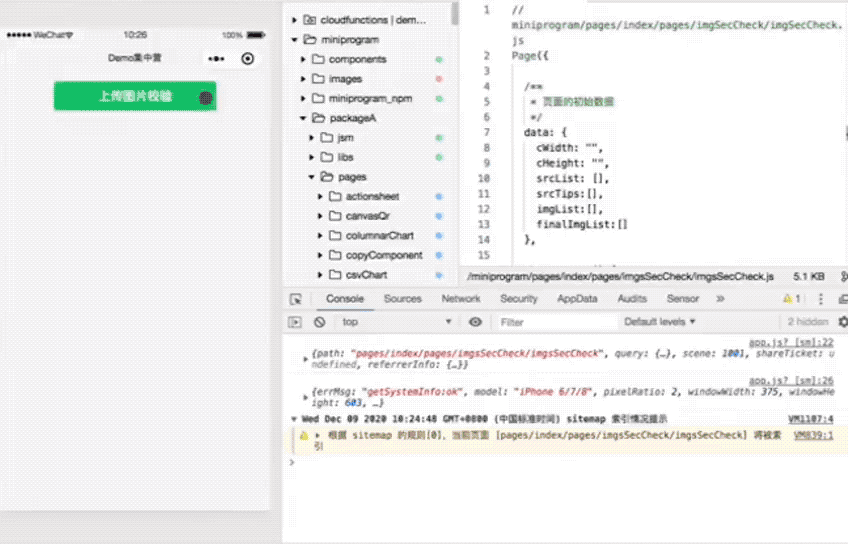Collapse the sitemap log group arrow
Image resolution: width=848 pixels, height=544 pixels.
coord(294,419)
